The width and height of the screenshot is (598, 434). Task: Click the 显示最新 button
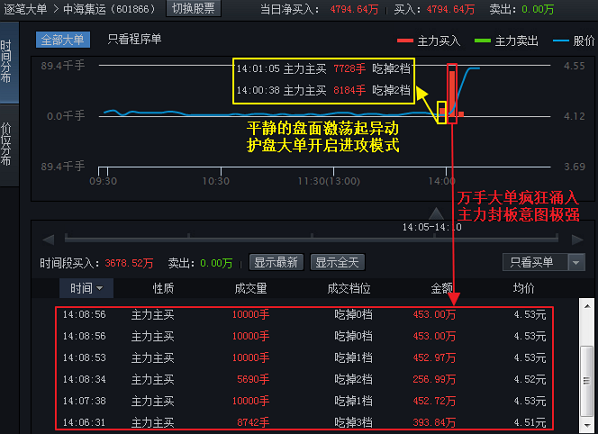[x=276, y=262]
